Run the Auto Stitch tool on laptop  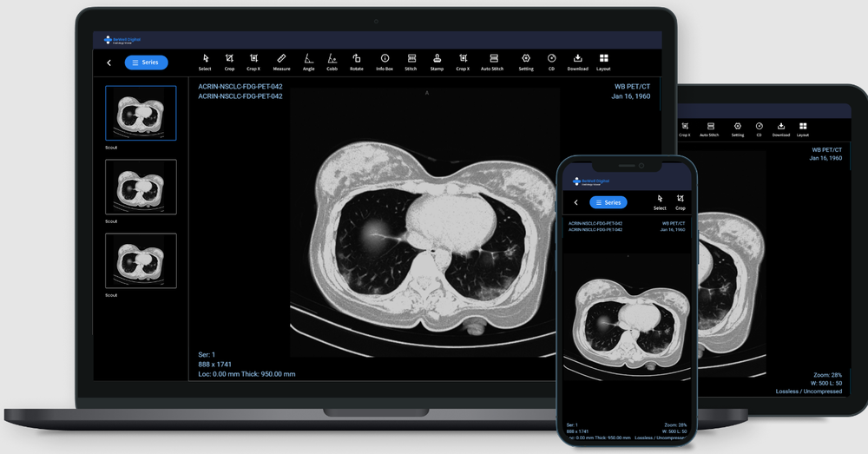(492, 62)
